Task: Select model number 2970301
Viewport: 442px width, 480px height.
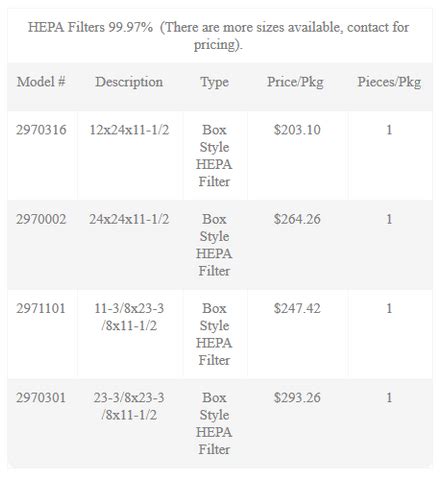Action: coord(41,398)
